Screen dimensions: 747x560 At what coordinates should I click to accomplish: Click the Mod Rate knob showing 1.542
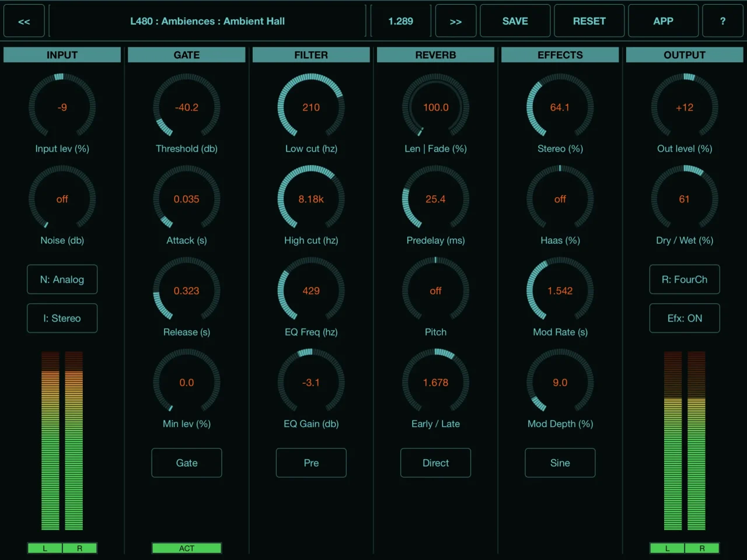560,290
